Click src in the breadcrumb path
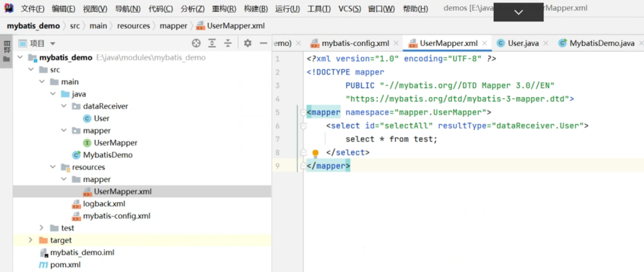The width and height of the screenshot is (644, 272). coord(75,26)
